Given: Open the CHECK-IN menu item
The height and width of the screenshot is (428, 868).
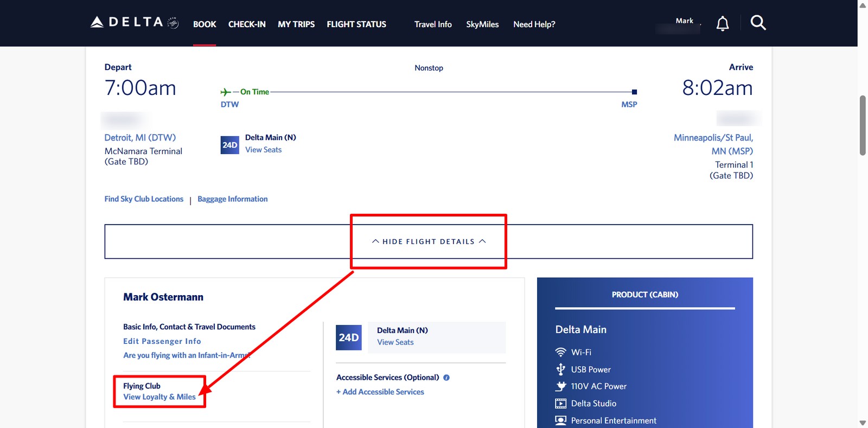Looking at the screenshot, I should (247, 24).
